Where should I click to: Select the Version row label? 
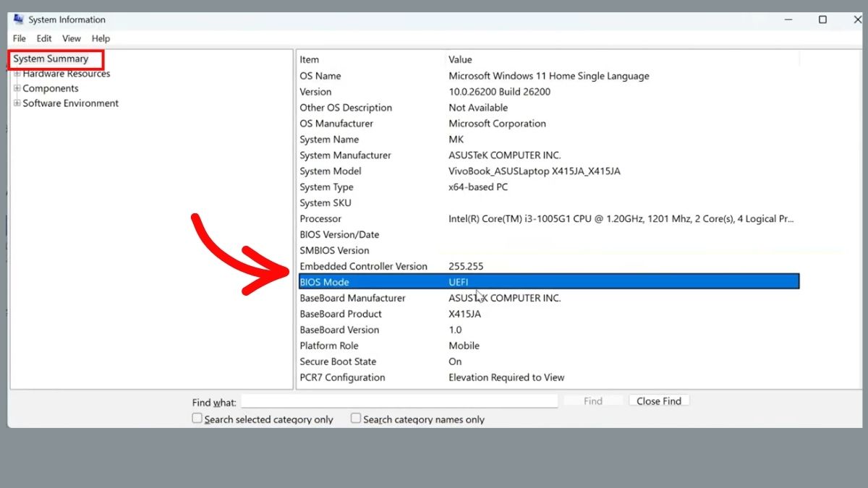pyautogui.click(x=315, y=92)
